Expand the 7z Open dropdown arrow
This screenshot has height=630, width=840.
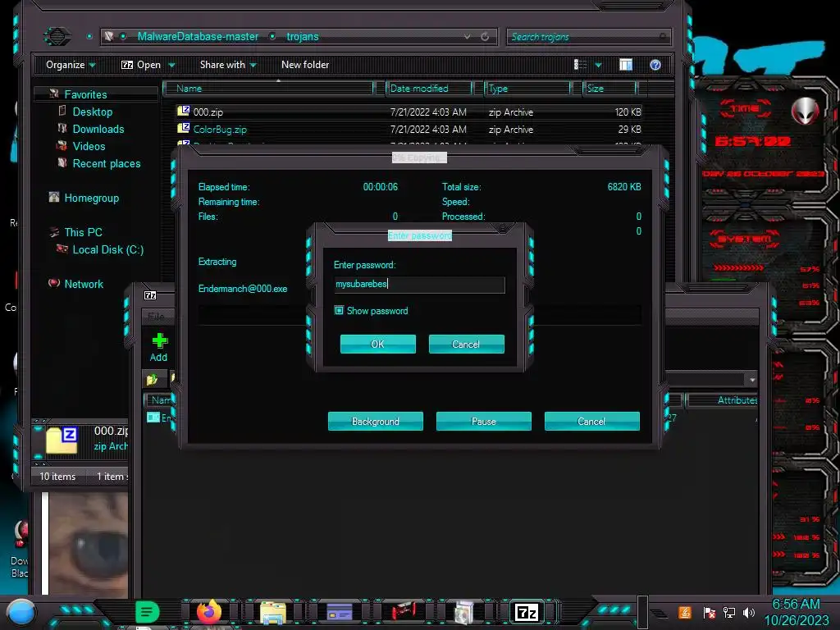(x=172, y=66)
